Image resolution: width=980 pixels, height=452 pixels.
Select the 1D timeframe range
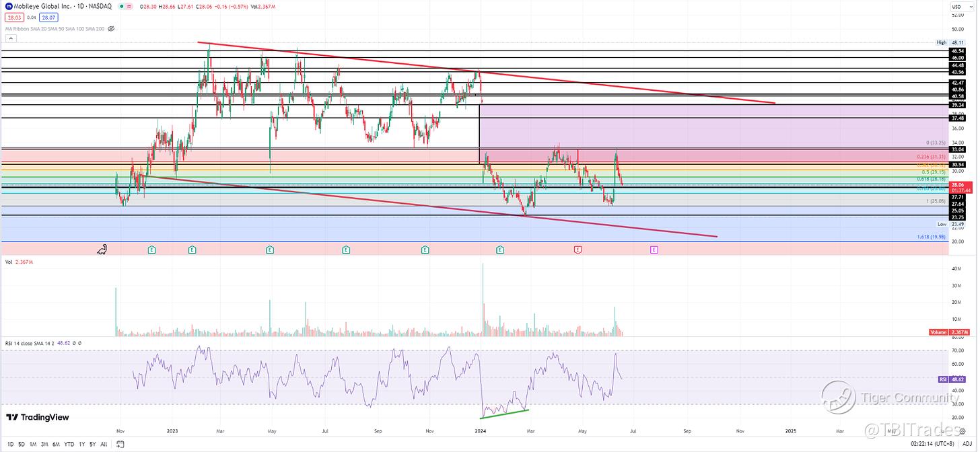(10, 444)
